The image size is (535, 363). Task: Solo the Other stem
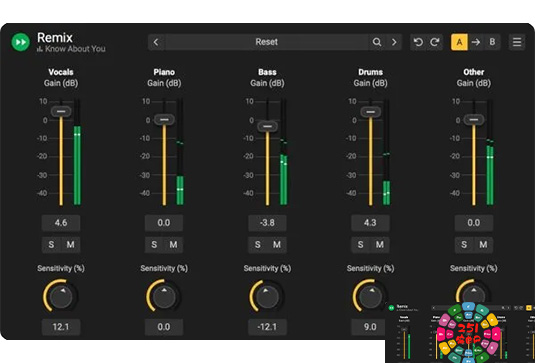[x=464, y=245]
